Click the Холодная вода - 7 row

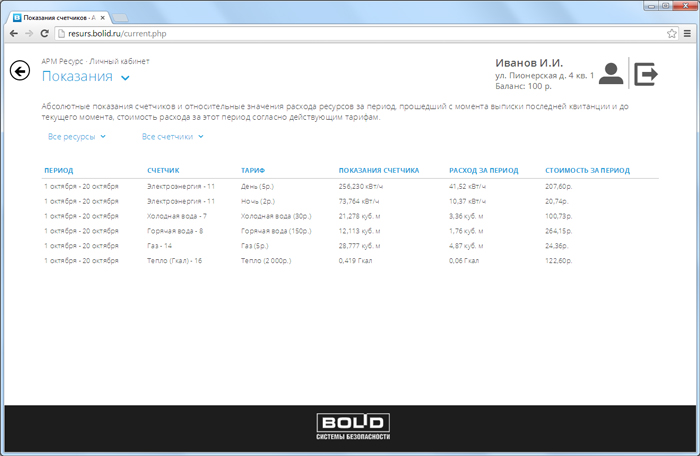(x=176, y=216)
